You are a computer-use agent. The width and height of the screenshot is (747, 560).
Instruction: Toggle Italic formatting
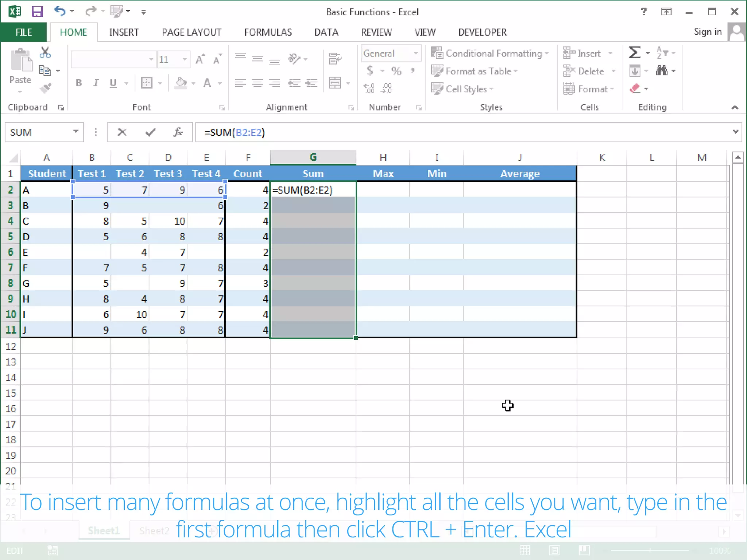(96, 83)
